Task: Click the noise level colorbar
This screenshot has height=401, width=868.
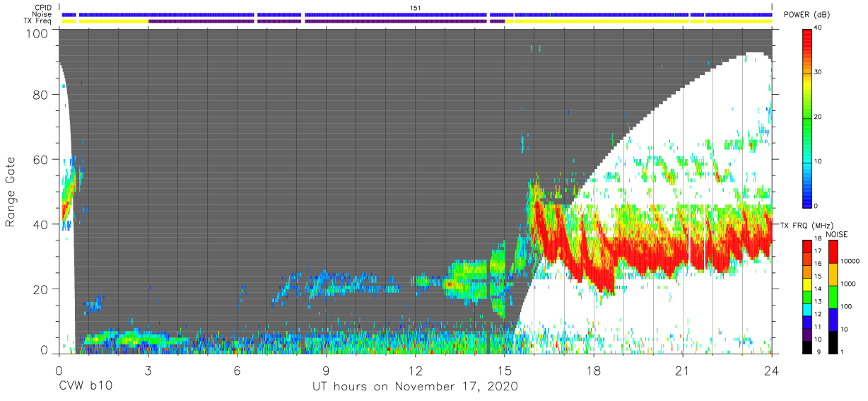Action: tap(833, 296)
